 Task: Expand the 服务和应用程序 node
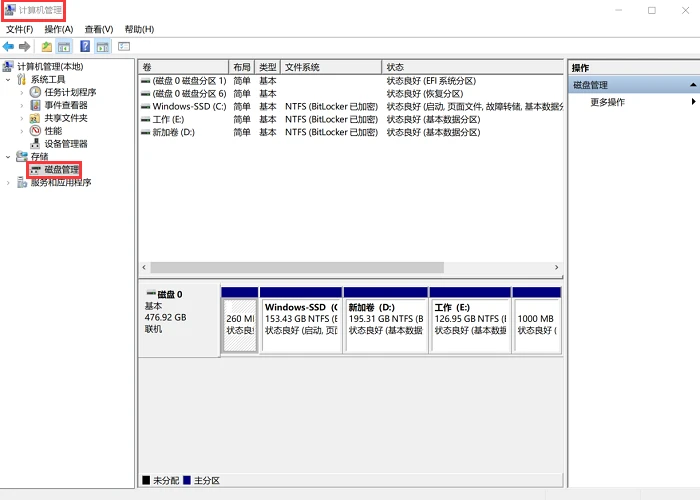point(8,183)
